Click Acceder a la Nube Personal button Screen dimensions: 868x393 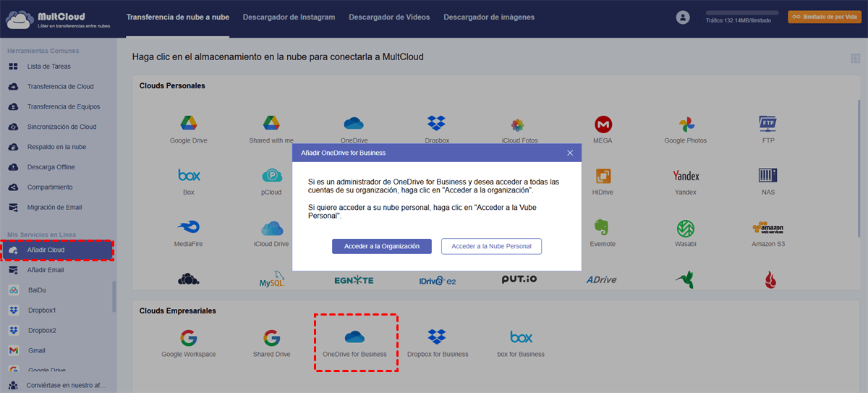point(491,246)
